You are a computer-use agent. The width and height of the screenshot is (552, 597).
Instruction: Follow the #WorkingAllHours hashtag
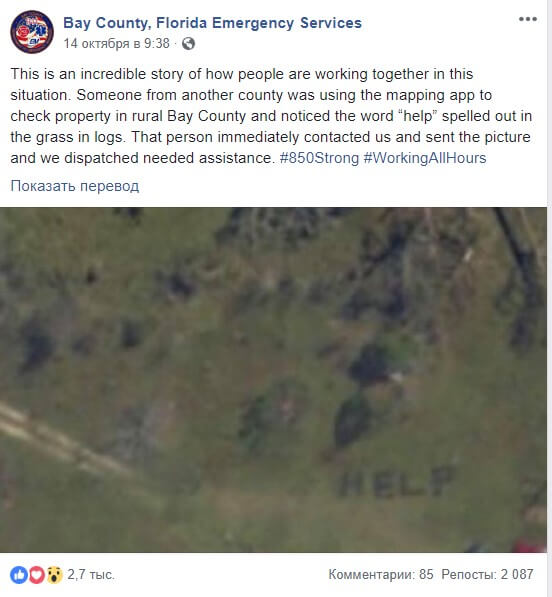(425, 158)
